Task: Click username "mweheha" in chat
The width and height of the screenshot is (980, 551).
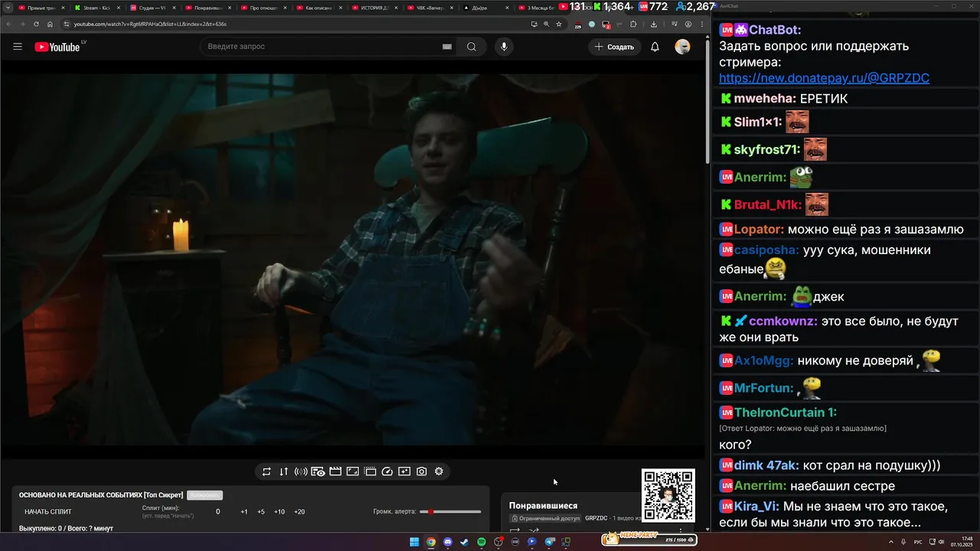Action: (x=765, y=99)
